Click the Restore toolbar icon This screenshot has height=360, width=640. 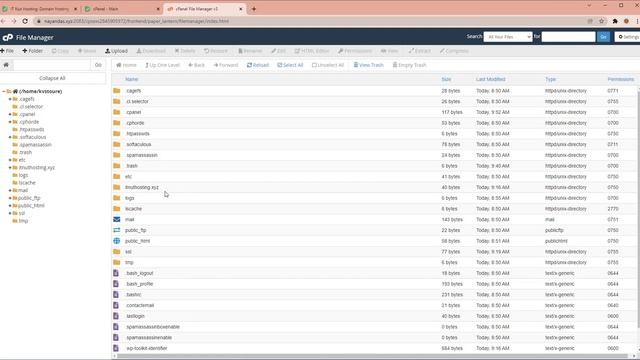click(216, 51)
